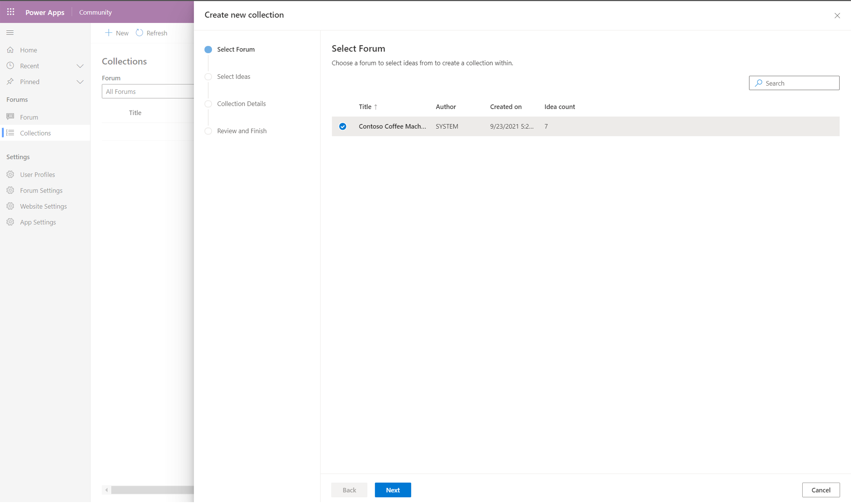Select the Contoso Coffee Mach... forum radio button
This screenshot has width=851, height=504.
(x=343, y=126)
